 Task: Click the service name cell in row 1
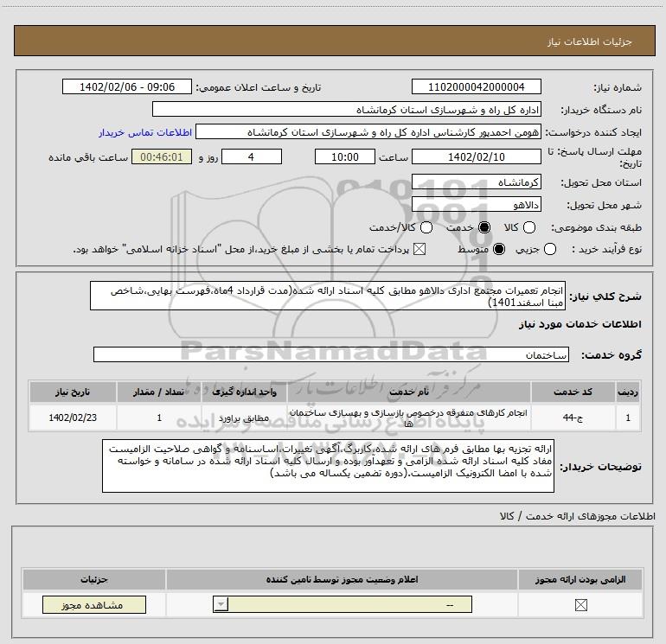[408, 418]
